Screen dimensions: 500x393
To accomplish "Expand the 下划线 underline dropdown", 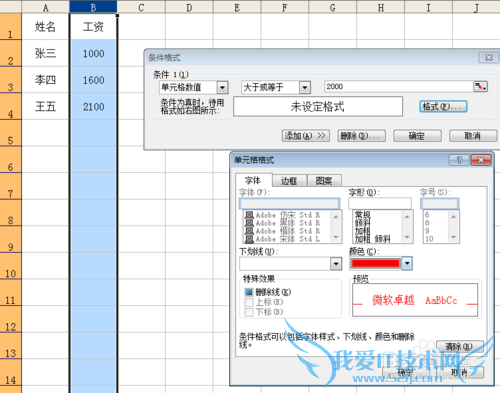I will tap(336, 264).
